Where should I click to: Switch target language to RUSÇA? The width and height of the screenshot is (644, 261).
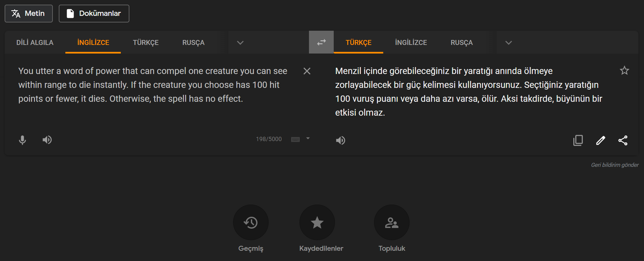[x=461, y=43]
